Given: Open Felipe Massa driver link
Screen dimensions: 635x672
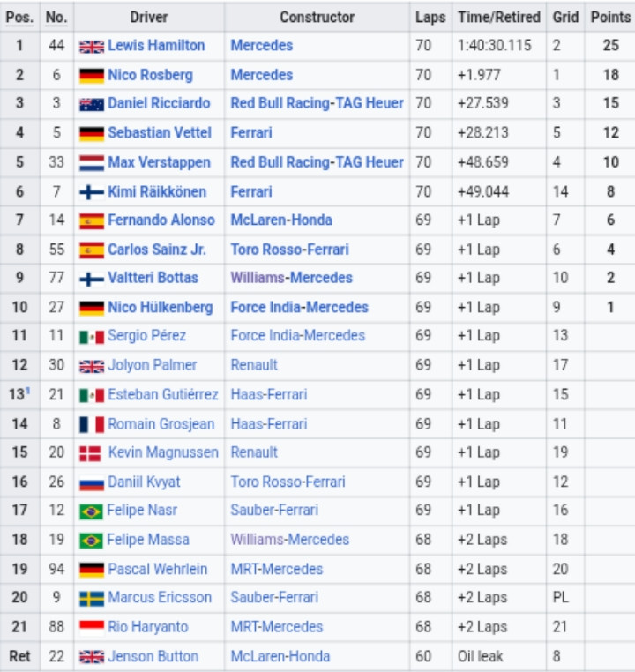Looking at the screenshot, I should point(148,540).
